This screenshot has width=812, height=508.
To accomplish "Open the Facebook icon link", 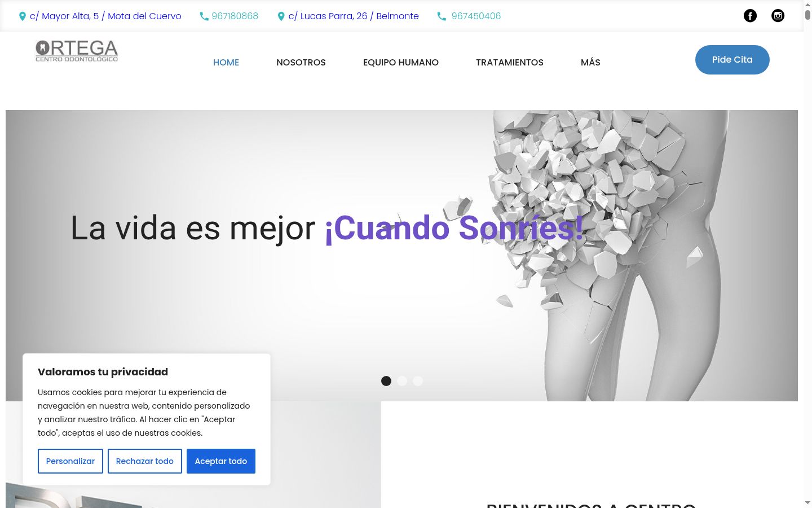I will coord(750,16).
